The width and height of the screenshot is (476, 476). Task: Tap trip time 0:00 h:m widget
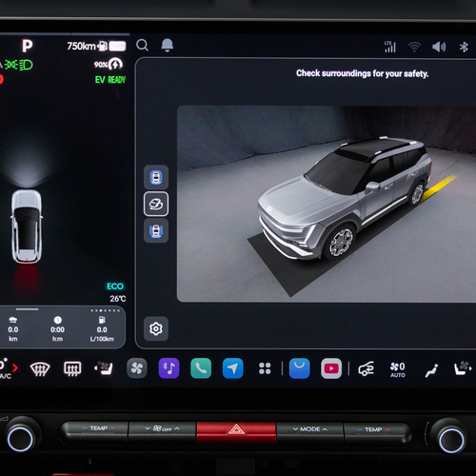coord(57,329)
